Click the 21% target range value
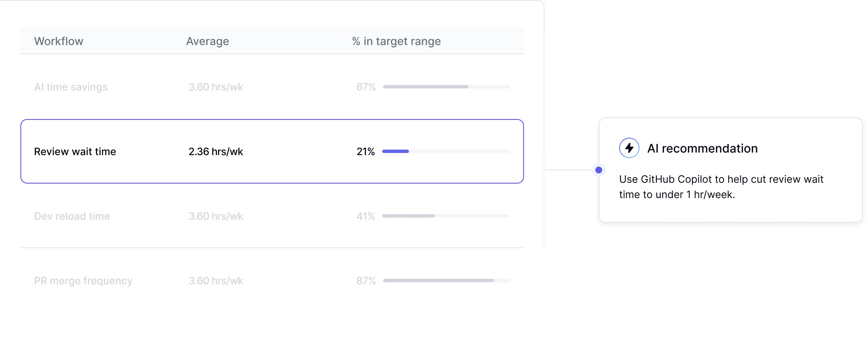The width and height of the screenshot is (868, 340). [x=365, y=152]
